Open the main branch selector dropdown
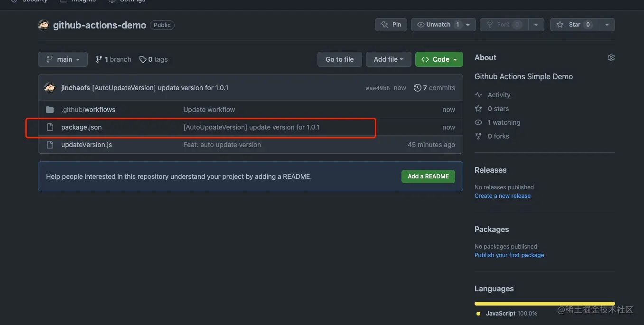Viewport: 644px width, 325px height. (x=63, y=59)
